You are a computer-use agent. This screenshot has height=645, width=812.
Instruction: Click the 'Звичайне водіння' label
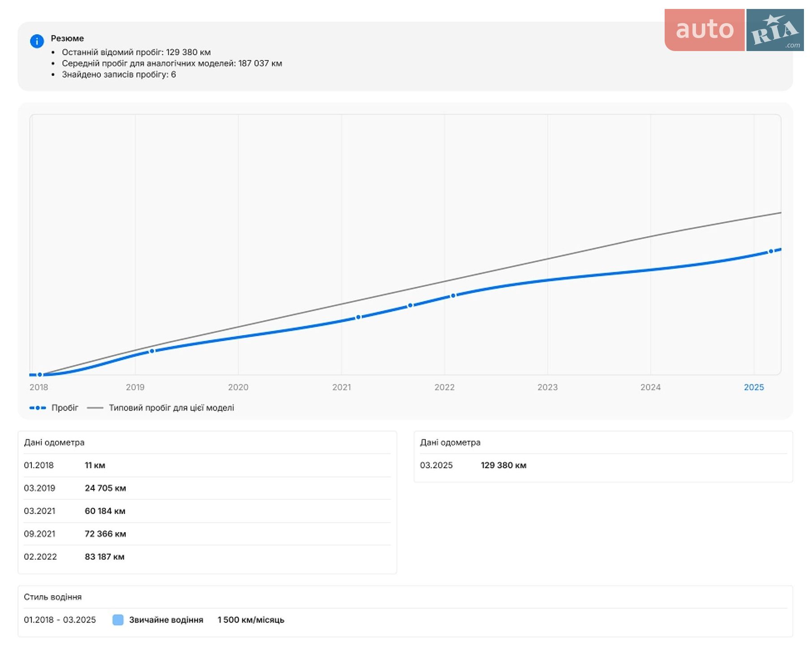tap(166, 620)
